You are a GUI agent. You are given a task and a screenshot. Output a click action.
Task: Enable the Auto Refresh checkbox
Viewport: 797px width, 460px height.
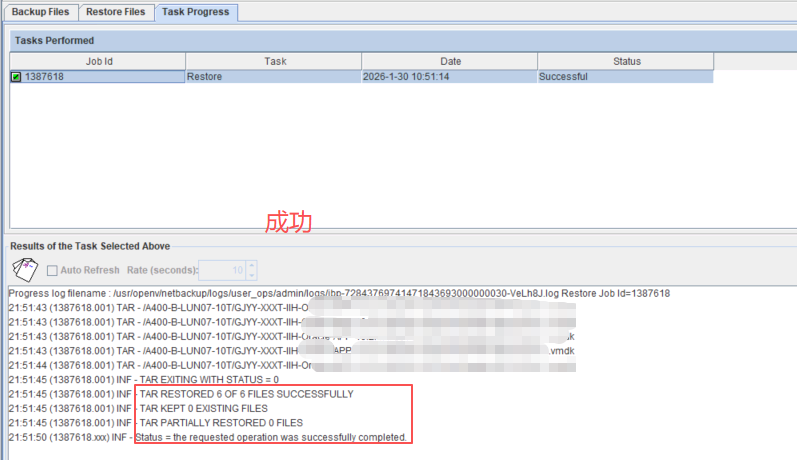click(52, 271)
